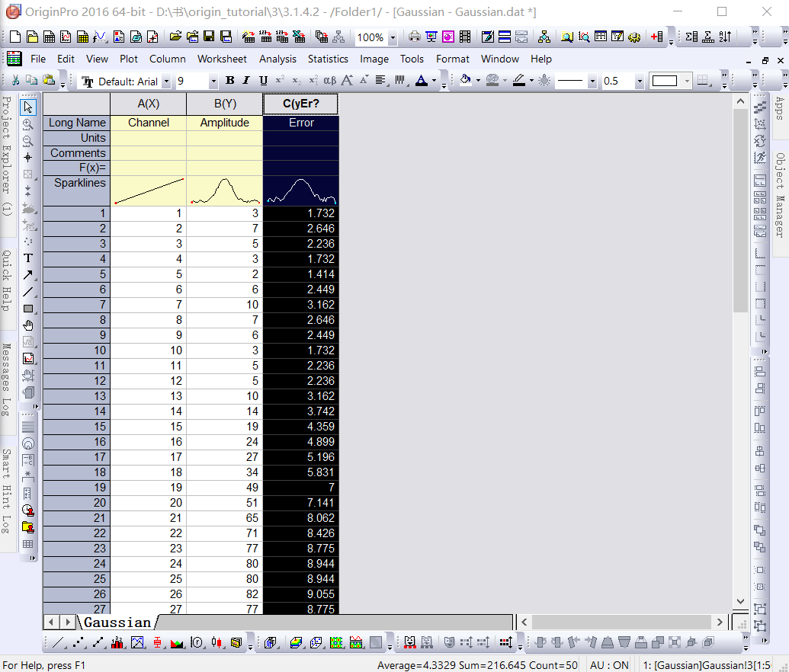789x672 pixels.
Task: Select the Zoom In tool
Action: (28, 123)
